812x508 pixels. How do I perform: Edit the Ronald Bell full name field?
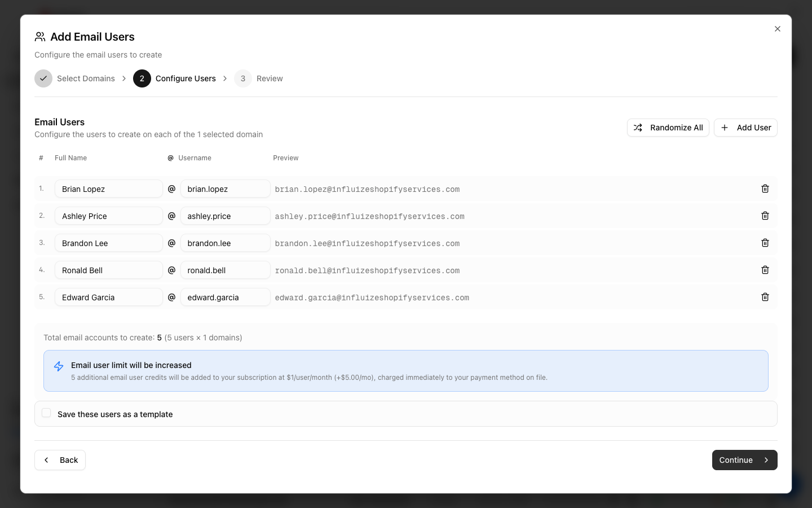click(x=109, y=270)
